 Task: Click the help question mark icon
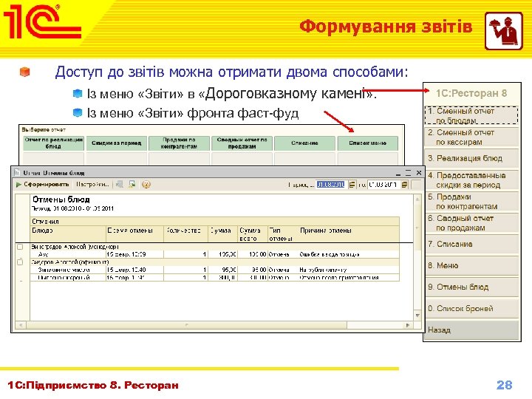point(146,184)
